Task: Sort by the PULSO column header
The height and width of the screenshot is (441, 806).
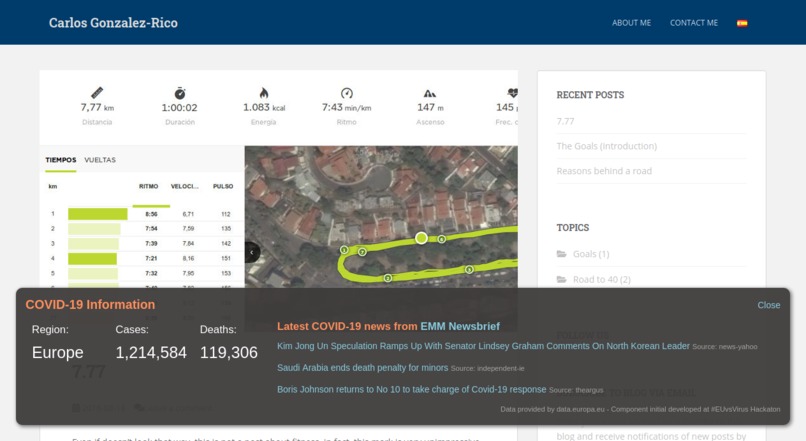Action: coord(223,186)
